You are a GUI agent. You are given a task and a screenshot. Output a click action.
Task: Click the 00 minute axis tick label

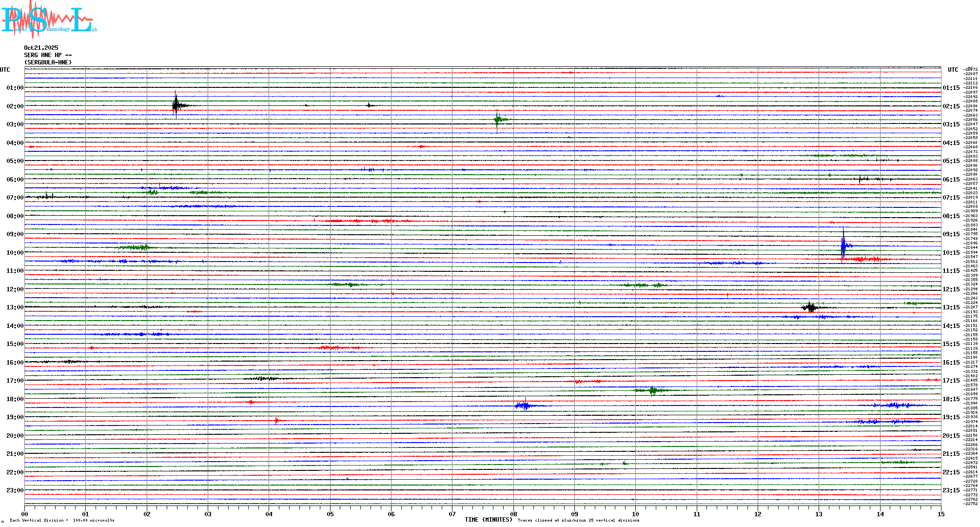pyautogui.click(x=25, y=514)
